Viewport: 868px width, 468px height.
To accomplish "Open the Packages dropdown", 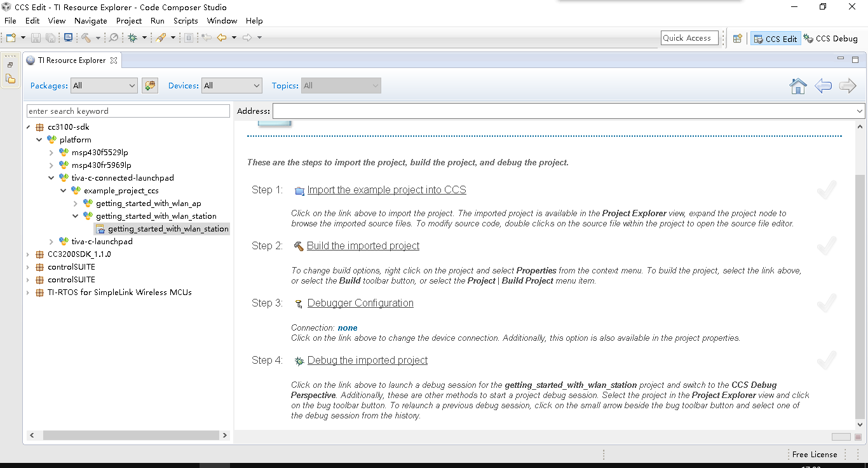I will click(x=104, y=85).
